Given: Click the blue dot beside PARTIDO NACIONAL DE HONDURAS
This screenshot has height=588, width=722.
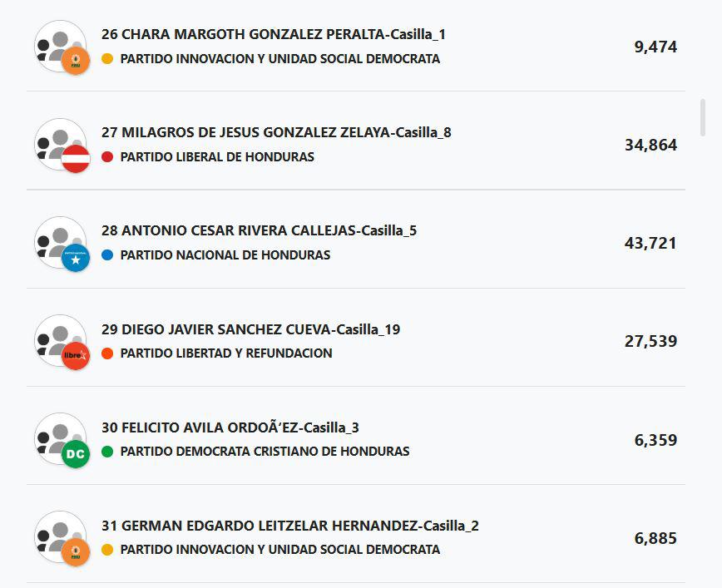Looking at the screenshot, I should pos(109,255).
